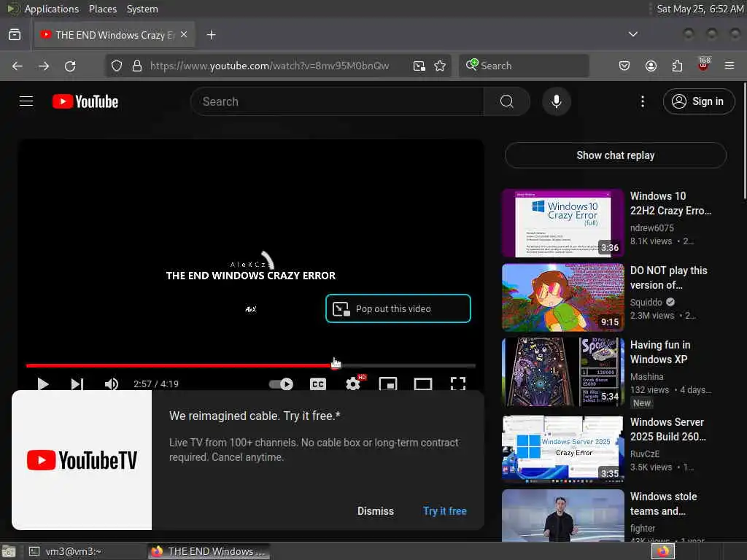This screenshot has width=747, height=560.
Task: Click the URL address bar
Action: tap(270, 66)
